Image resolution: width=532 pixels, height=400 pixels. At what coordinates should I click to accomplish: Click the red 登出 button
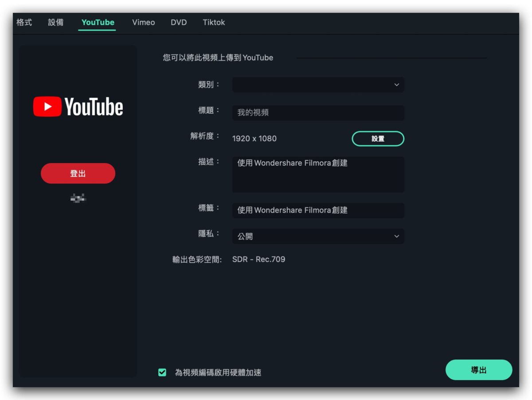pos(78,173)
